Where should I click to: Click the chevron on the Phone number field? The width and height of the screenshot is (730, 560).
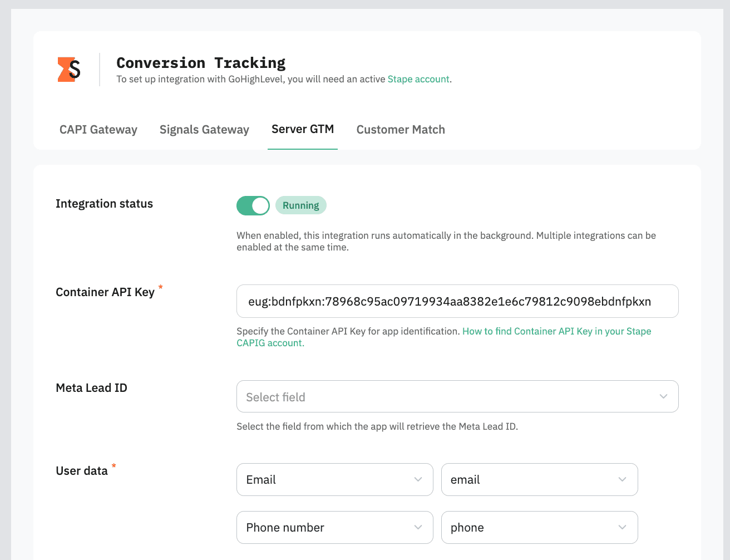(x=418, y=527)
